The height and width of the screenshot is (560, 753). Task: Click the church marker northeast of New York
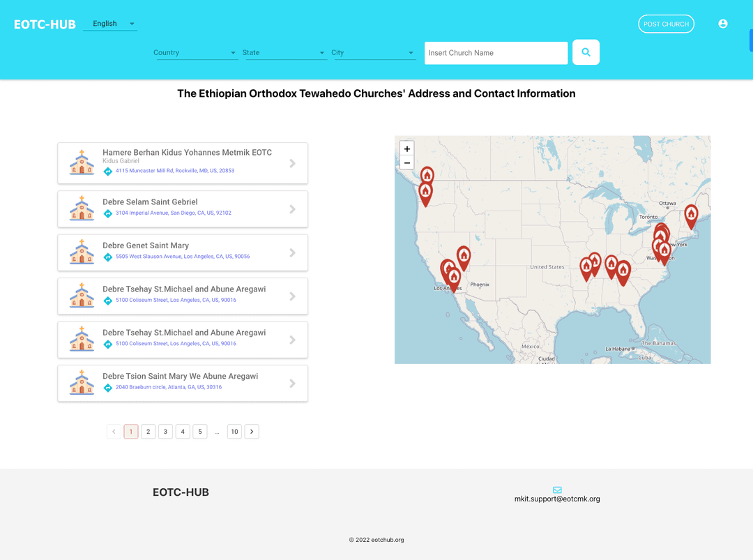tap(691, 215)
